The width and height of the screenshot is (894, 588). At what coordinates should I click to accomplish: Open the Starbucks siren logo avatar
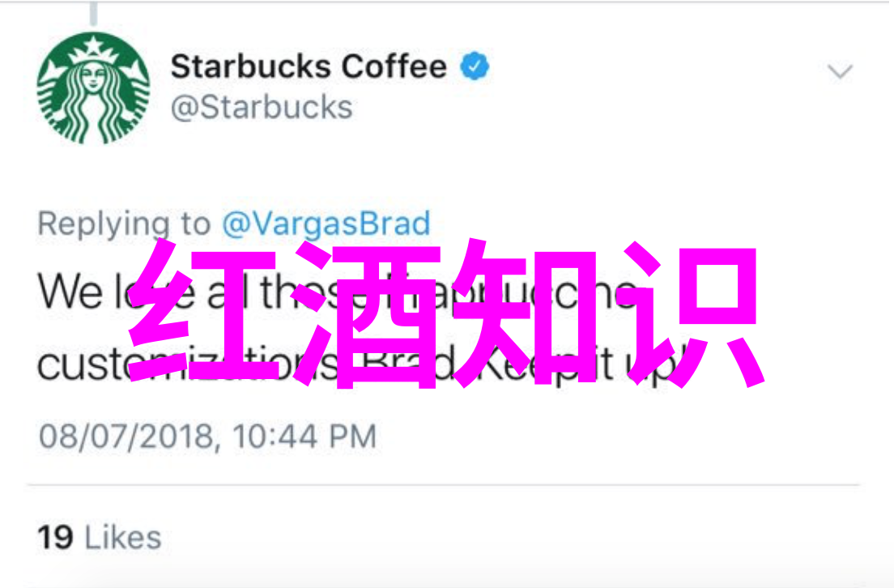(x=93, y=87)
